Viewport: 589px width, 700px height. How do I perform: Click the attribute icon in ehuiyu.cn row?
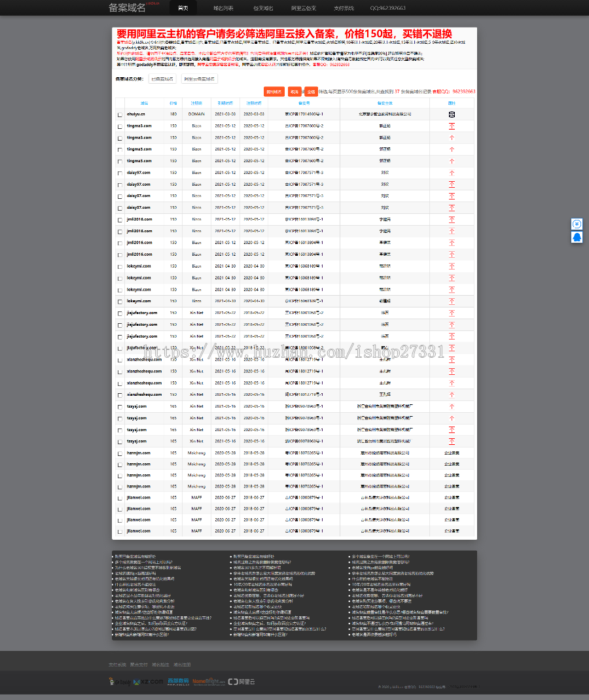click(452, 114)
